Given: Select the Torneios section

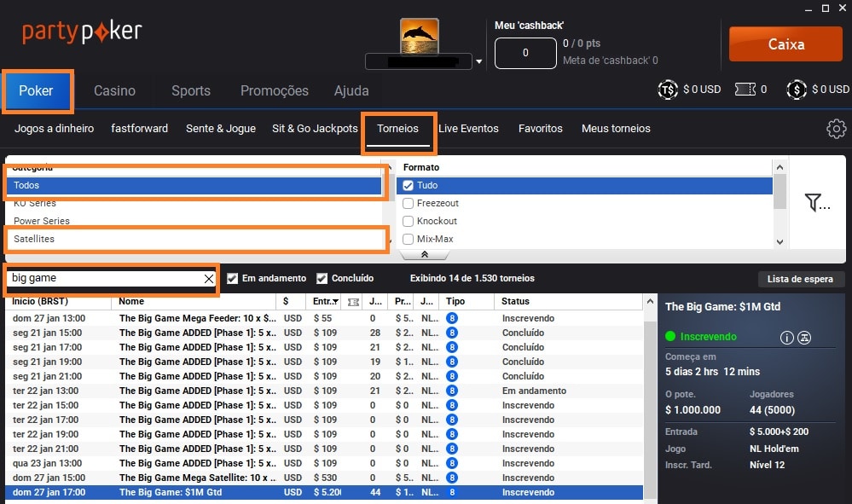Looking at the screenshot, I should 397,129.
